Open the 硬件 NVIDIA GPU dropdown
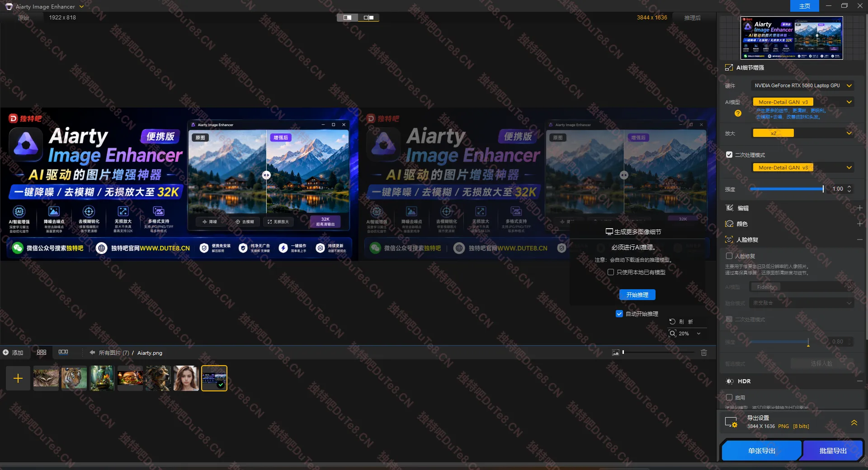Screen dimensions: 868x470 (x=802, y=85)
